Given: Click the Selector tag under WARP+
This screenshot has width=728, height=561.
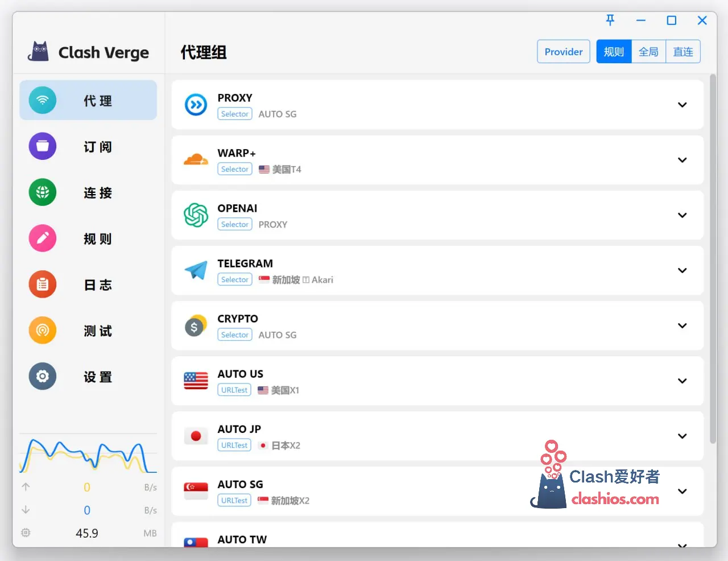Looking at the screenshot, I should (x=235, y=169).
